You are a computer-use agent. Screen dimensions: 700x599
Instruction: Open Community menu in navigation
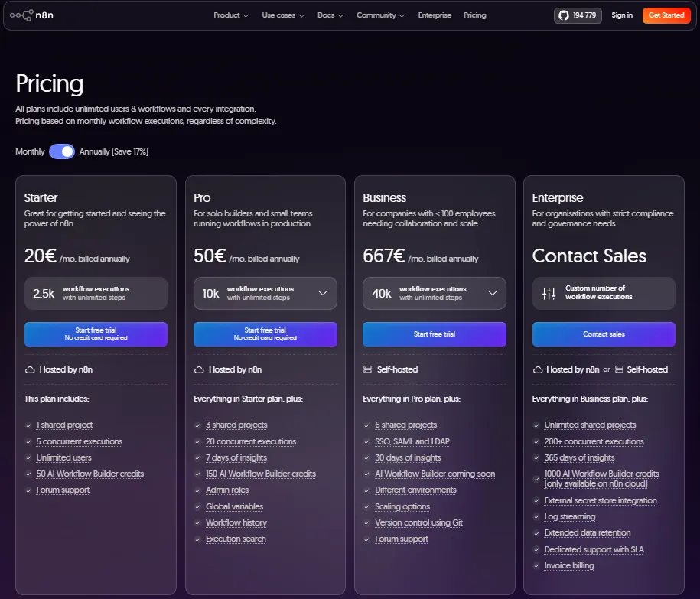(x=380, y=15)
